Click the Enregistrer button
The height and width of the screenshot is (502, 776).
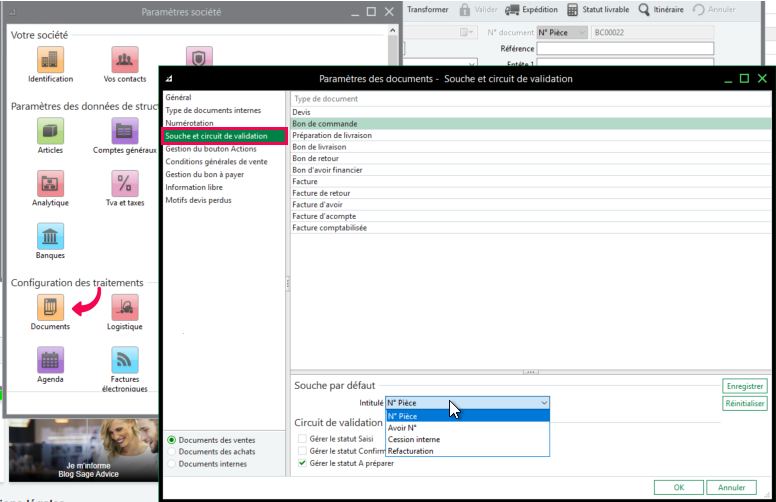tap(745, 386)
